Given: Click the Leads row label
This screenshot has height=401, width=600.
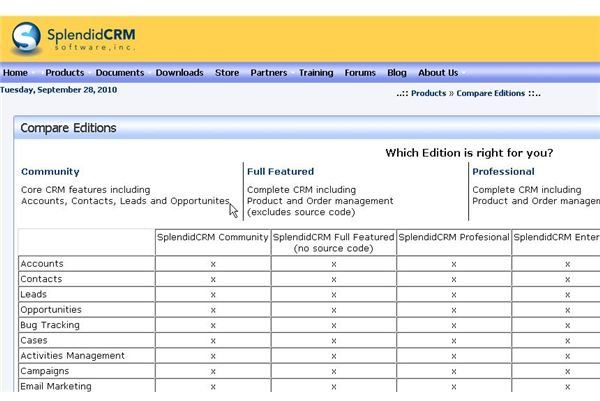Looking at the screenshot, I should coord(33,294).
